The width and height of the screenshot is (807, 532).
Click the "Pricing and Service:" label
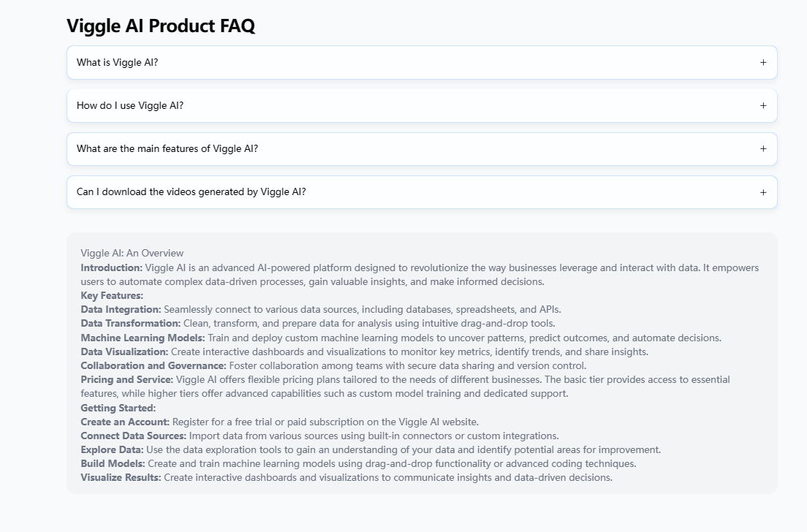point(127,380)
